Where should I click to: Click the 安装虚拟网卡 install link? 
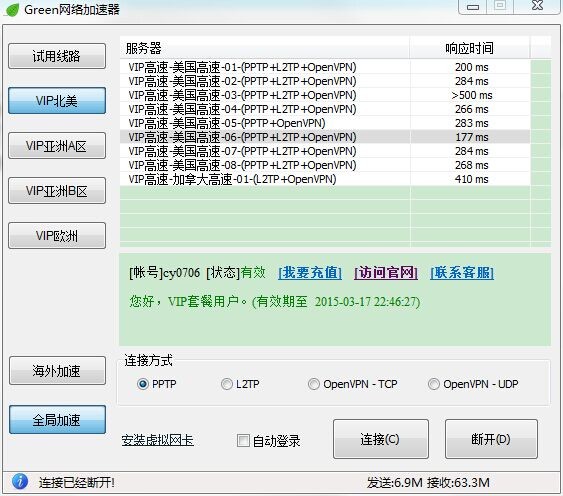pyautogui.click(x=157, y=440)
